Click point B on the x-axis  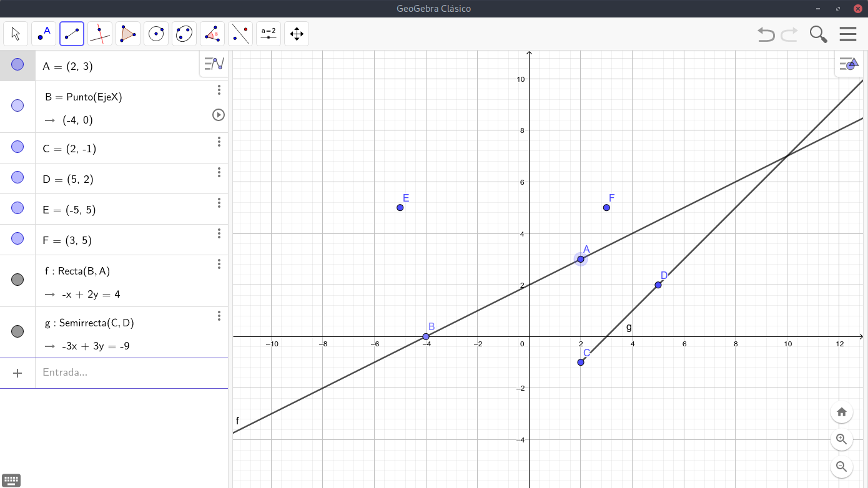click(426, 336)
